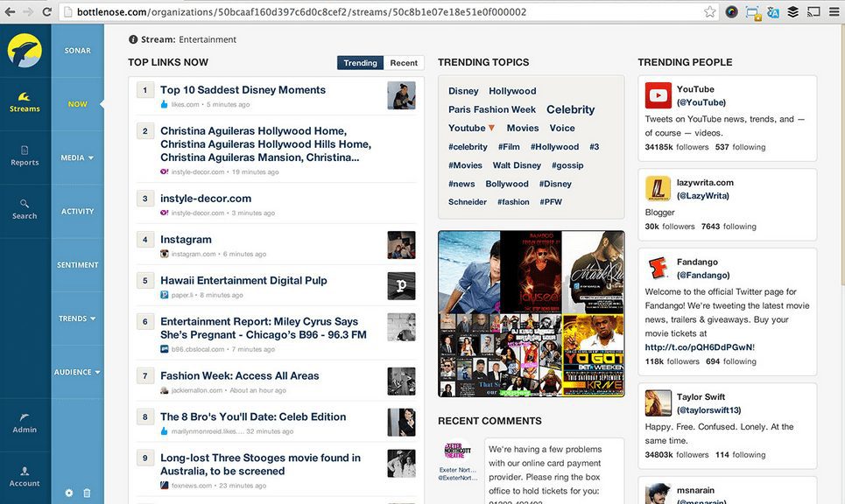Click the Taylor Swift profile picture
The height and width of the screenshot is (504, 845).
click(x=658, y=403)
